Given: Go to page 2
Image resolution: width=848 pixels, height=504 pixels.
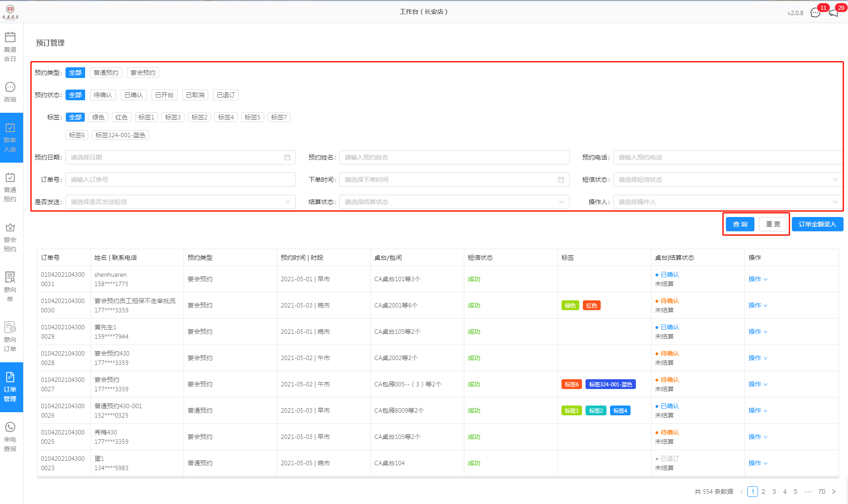Looking at the screenshot, I should (763, 492).
